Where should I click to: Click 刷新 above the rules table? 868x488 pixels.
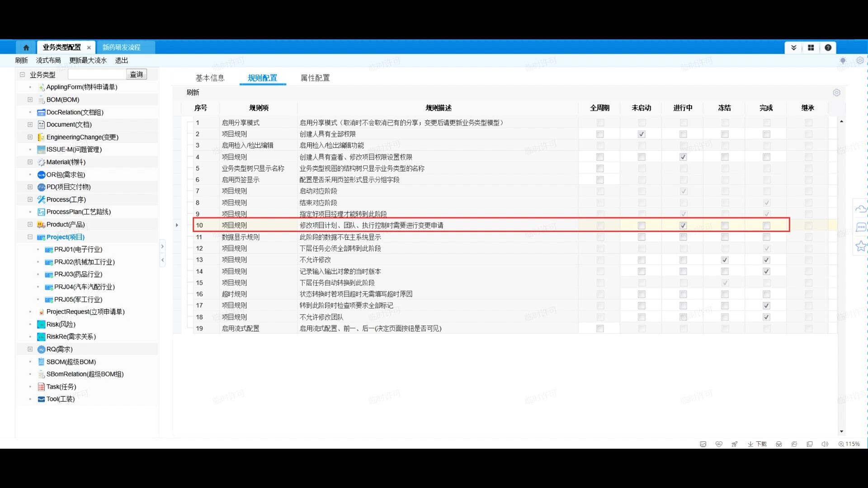193,93
